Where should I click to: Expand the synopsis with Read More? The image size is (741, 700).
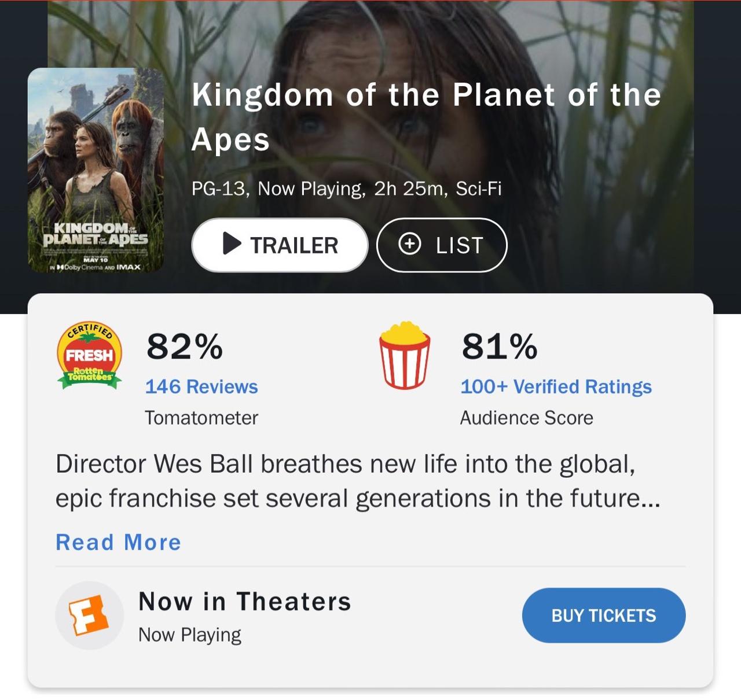118,542
